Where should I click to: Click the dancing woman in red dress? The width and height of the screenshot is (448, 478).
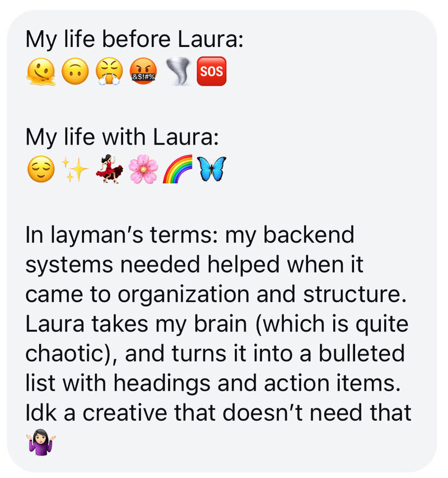[109, 169]
